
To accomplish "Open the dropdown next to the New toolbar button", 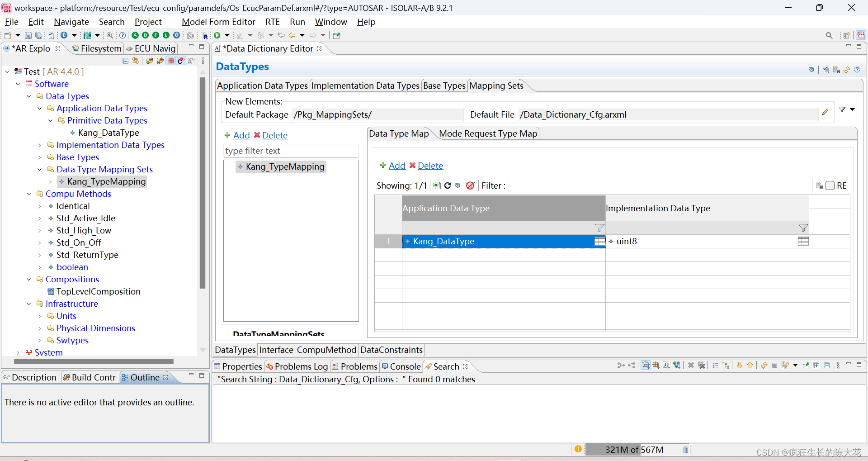I will (17, 35).
